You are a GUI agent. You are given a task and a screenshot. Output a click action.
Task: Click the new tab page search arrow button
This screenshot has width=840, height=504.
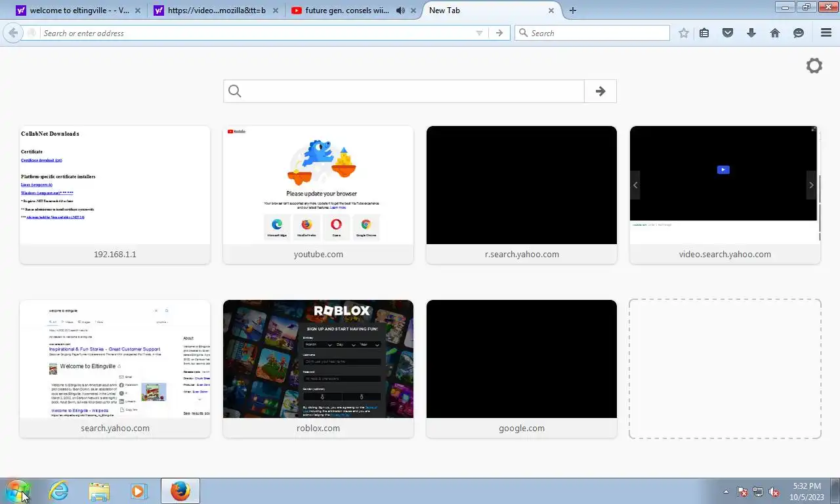pos(600,91)
